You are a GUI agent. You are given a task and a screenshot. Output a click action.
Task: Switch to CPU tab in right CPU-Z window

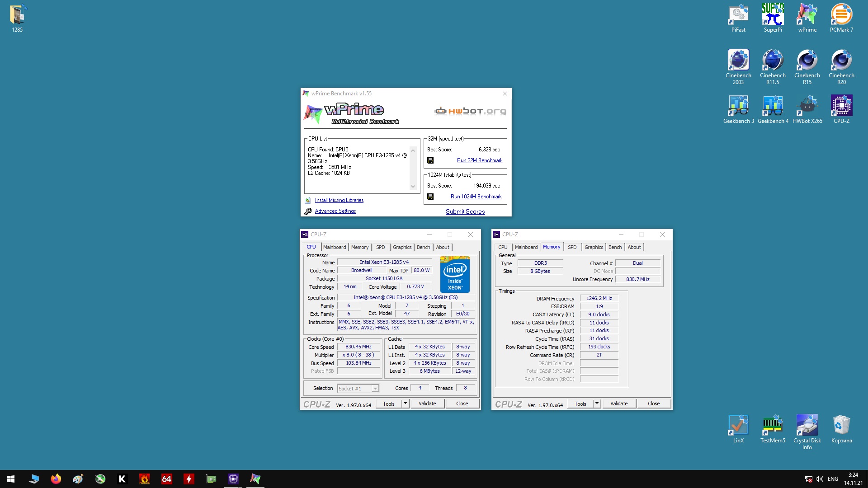point(503,247)
